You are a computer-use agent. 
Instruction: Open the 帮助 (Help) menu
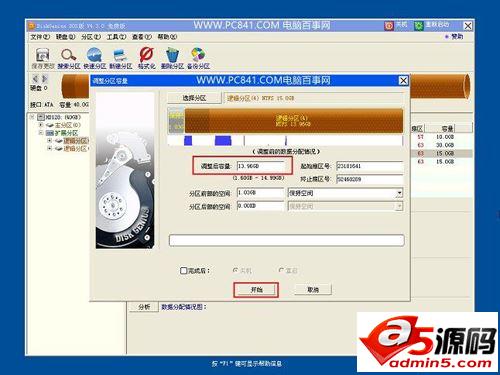(167, 37)
